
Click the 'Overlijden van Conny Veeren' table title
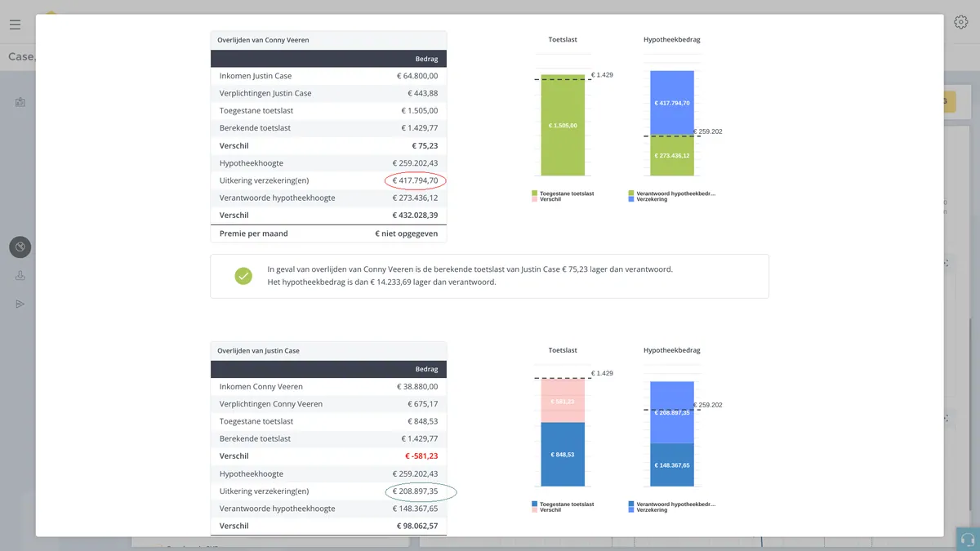coord(263,40)
